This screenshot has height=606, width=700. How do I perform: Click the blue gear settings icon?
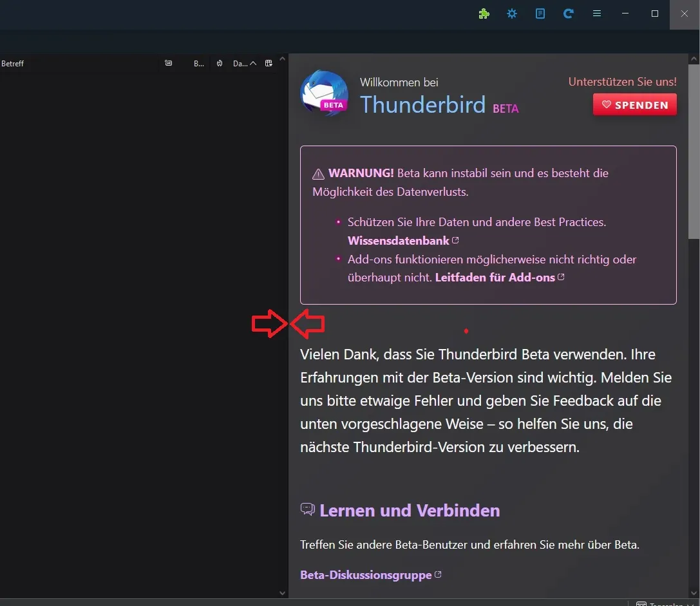click(512, 14)
